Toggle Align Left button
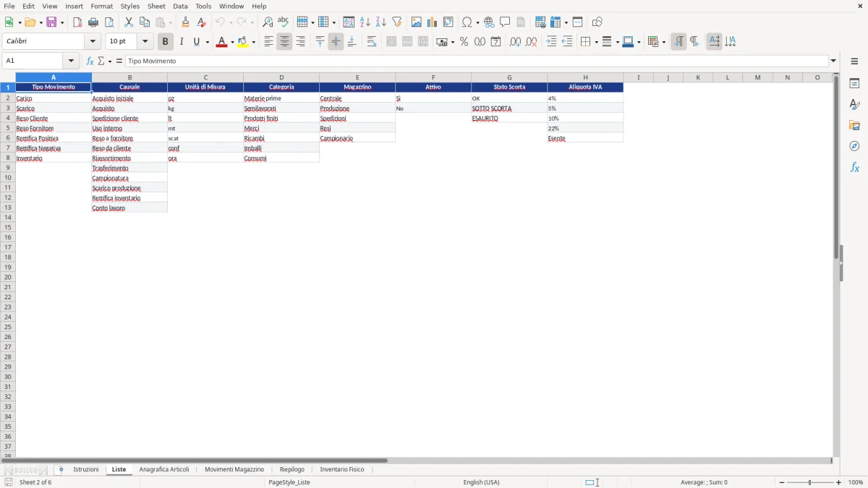 point(268,42)
